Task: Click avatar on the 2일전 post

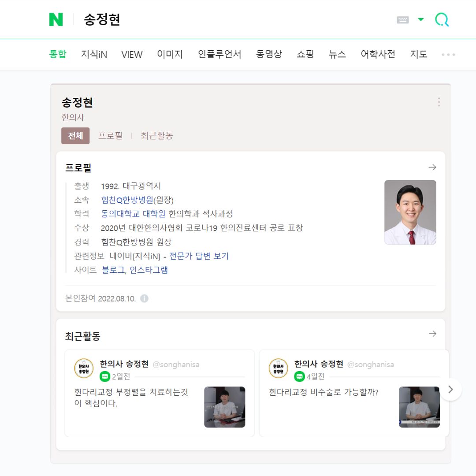Action: pyautogui.click(x=84, y=368)
